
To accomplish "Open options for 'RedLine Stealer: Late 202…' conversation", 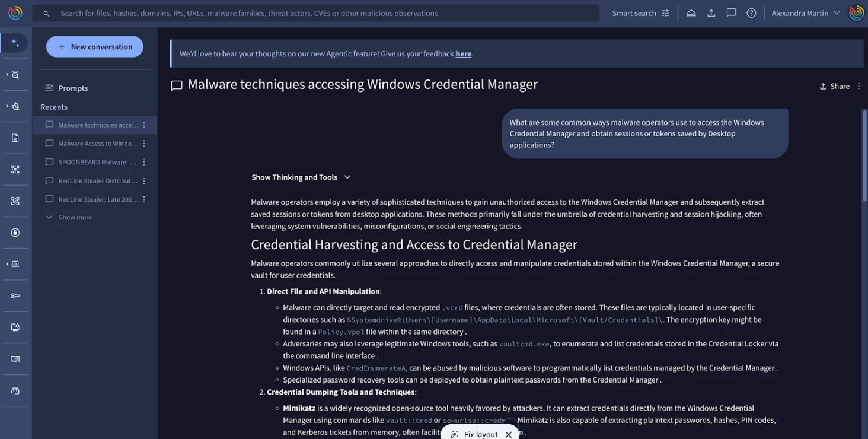I will [x=144, y=199].
